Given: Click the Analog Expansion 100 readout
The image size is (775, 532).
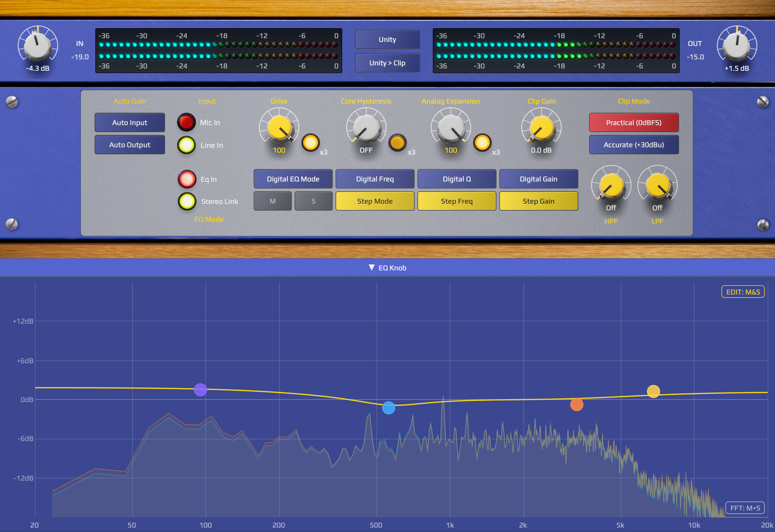Looking at the screenshot, I should tap(451, 150).
